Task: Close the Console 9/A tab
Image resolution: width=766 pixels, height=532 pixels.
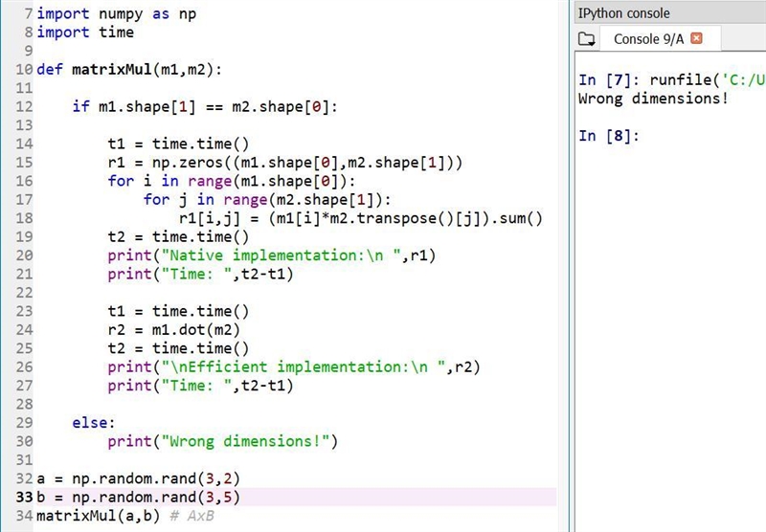Action: point(697,38)
